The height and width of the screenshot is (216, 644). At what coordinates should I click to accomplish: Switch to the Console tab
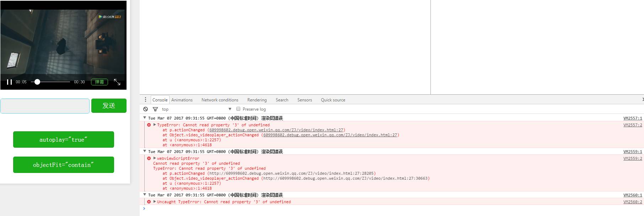[x=160, y=100]
